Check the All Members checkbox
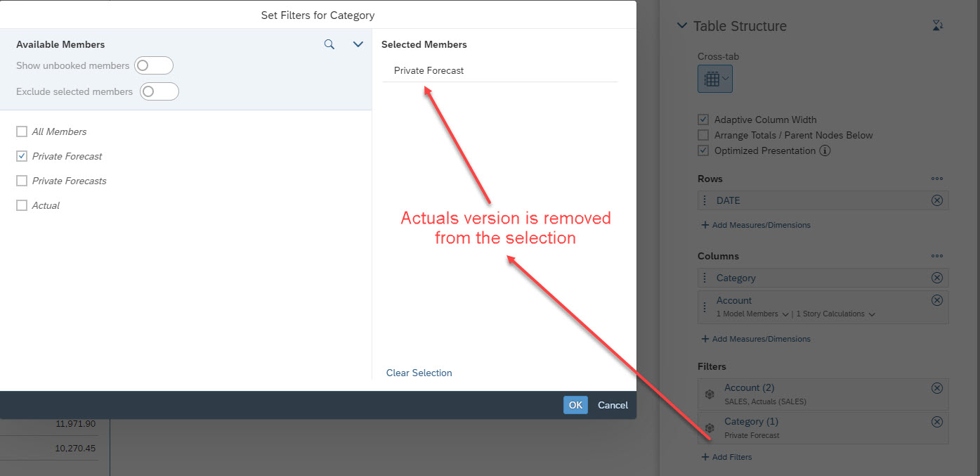The width and height of the screenshot is (980, 476). (22, 131)
